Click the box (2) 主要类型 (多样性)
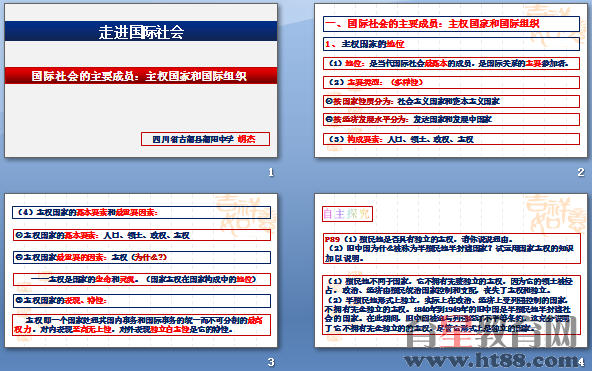The height and width of the screenshot is (371, 592). [451, 82]
